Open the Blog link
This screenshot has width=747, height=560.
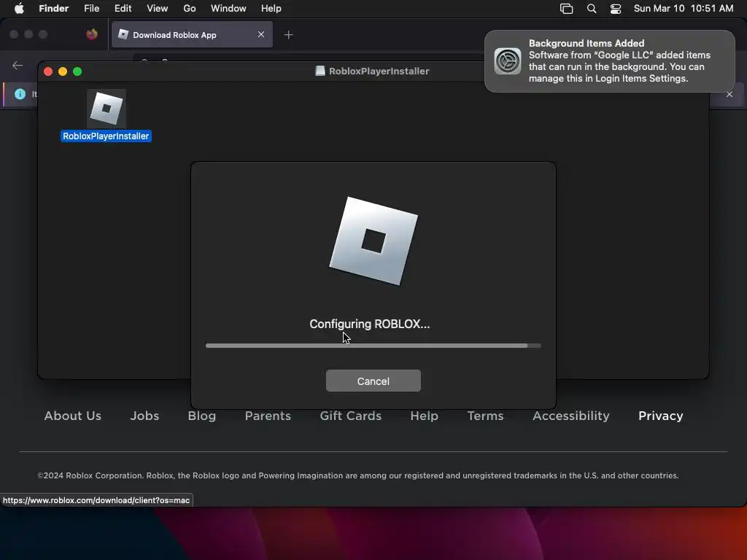[201, 416]
